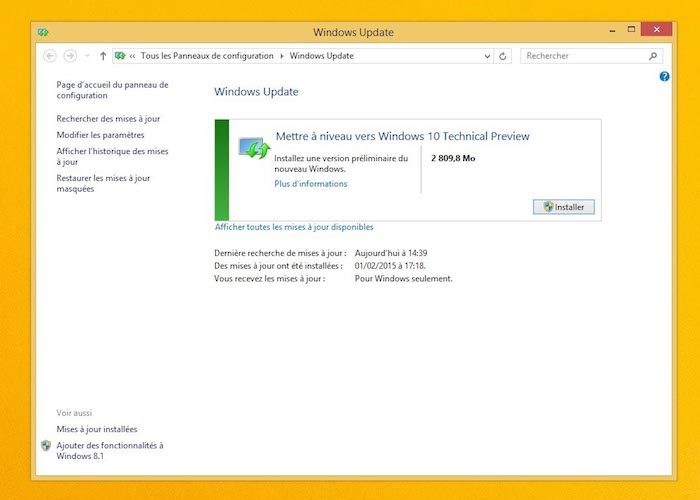Minimize the Windows Update window
700x500 pixels.
click(612, 30)
